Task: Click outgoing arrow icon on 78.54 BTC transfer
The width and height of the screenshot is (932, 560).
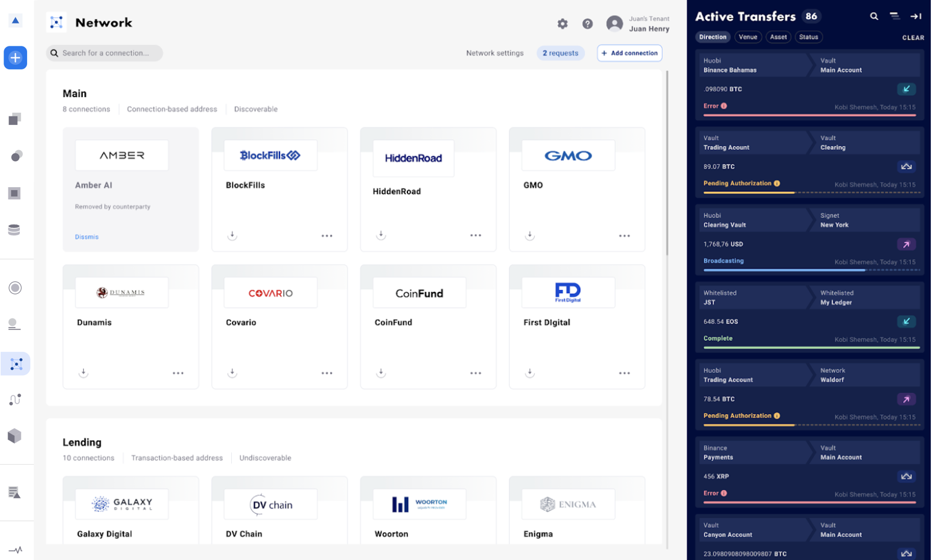Action: 906,399
